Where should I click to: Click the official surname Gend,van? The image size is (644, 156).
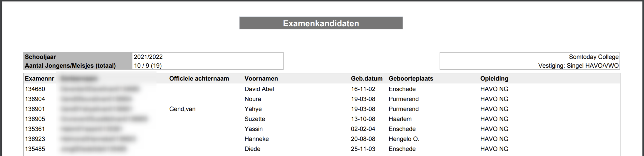click(182, 109)
